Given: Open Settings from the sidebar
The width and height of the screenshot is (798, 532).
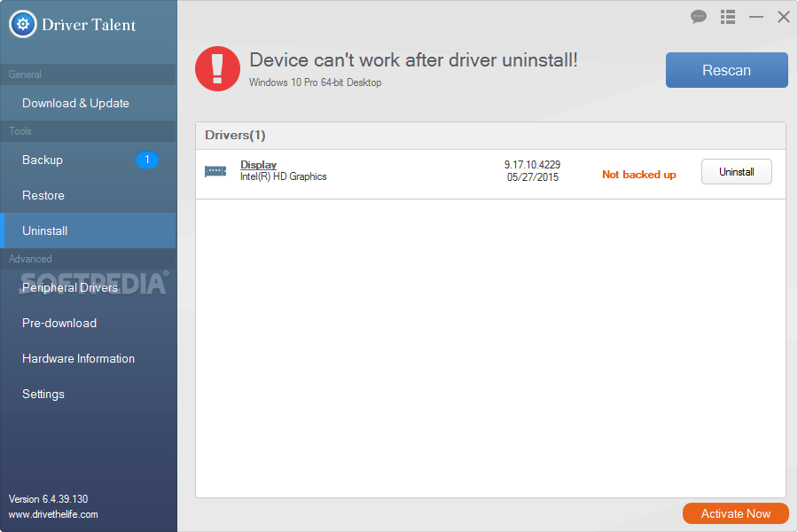Looking at the screenshot, I should pos(89,394).
